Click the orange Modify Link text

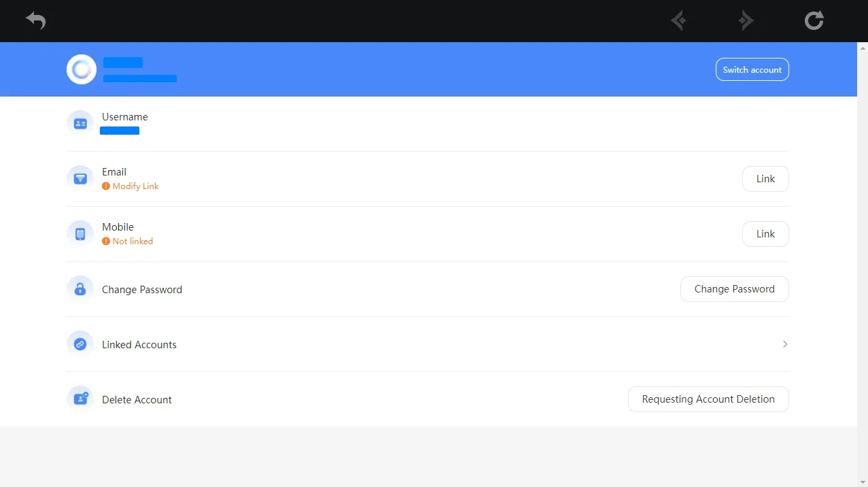point(135,186)
